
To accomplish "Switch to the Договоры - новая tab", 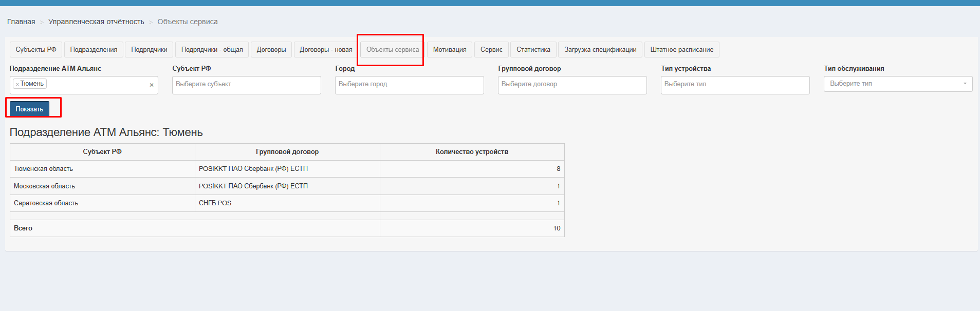I will pyautogui.click(x=326, y=50).
